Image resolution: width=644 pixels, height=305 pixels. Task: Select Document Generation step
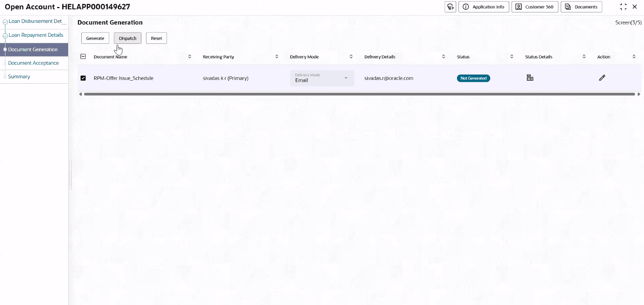[34, 50]
